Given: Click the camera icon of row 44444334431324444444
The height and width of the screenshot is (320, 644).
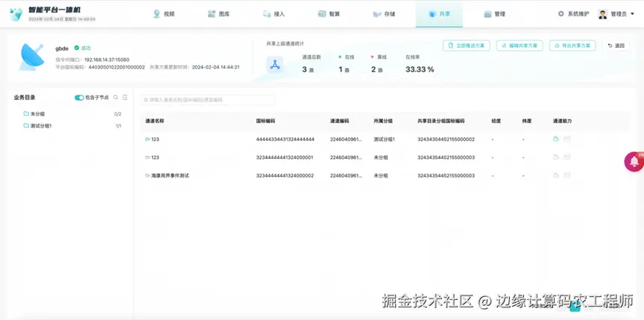Looking at the screenshot, I should [148, 139].
